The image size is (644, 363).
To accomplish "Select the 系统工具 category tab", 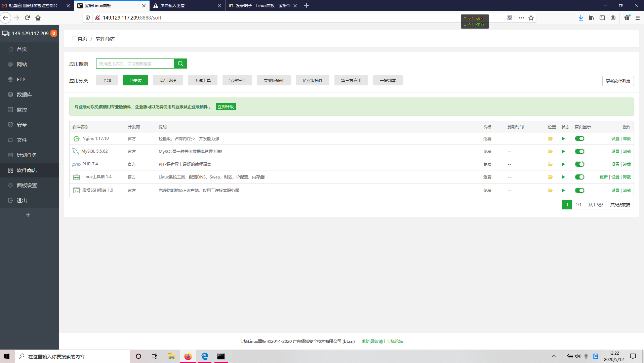I will coord(203,80).
